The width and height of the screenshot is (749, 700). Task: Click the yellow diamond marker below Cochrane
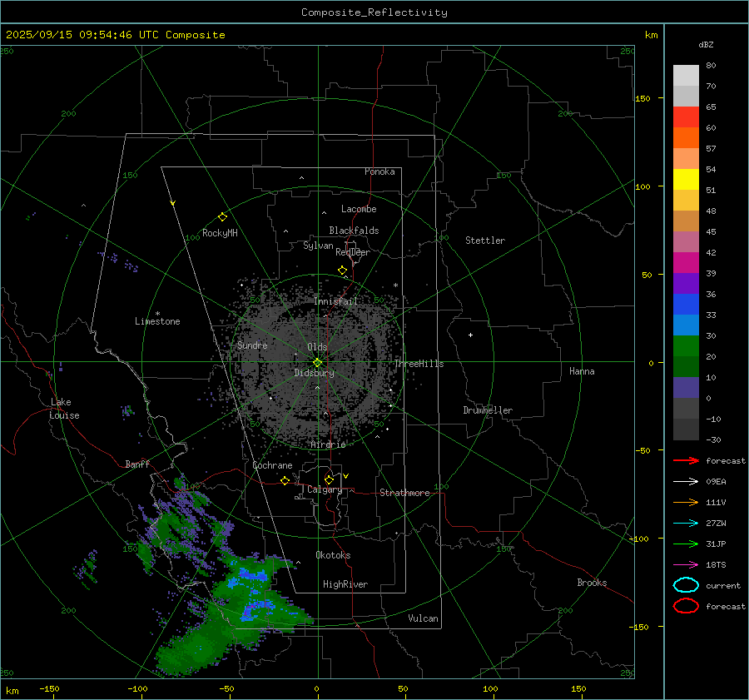tap(285, 481)
